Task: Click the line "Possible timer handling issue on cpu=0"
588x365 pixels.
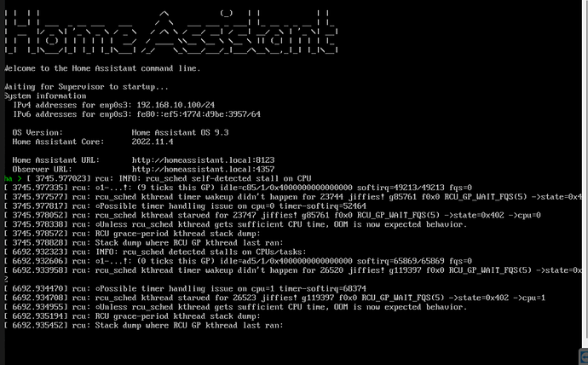Action: pos(185,206)
